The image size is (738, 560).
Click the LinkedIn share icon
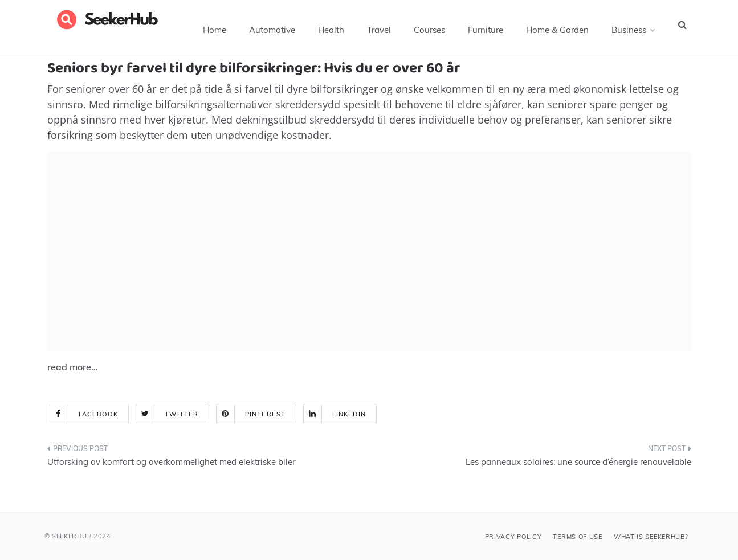pyautogui.click(x=312, y=414)
